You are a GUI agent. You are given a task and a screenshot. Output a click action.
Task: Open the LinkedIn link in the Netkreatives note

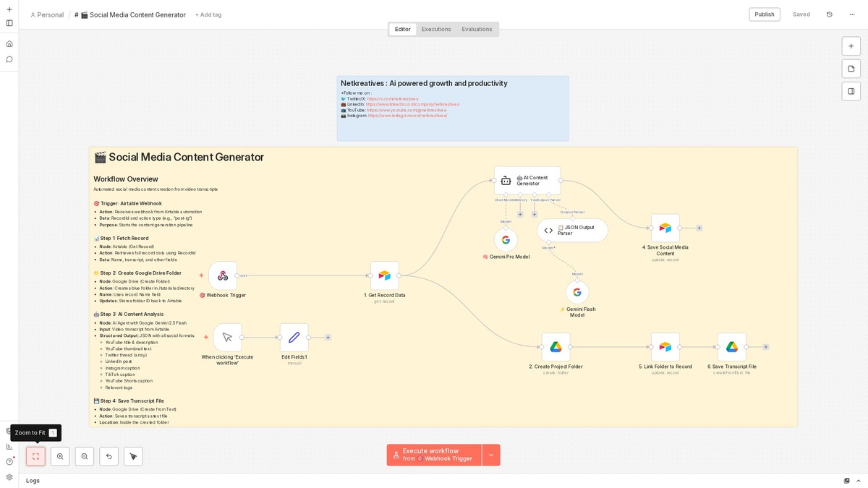pyautogui.click(x=412, y=104)
